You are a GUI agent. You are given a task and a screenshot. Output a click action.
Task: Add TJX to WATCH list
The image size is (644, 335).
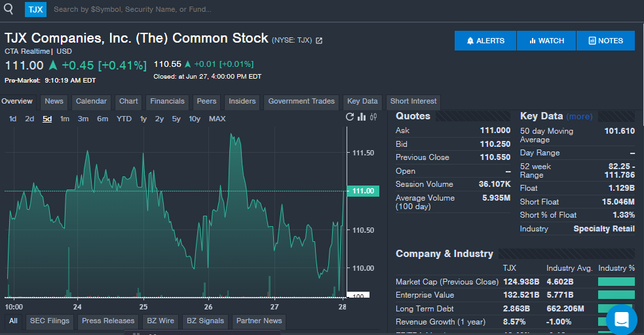pos(546,41)
